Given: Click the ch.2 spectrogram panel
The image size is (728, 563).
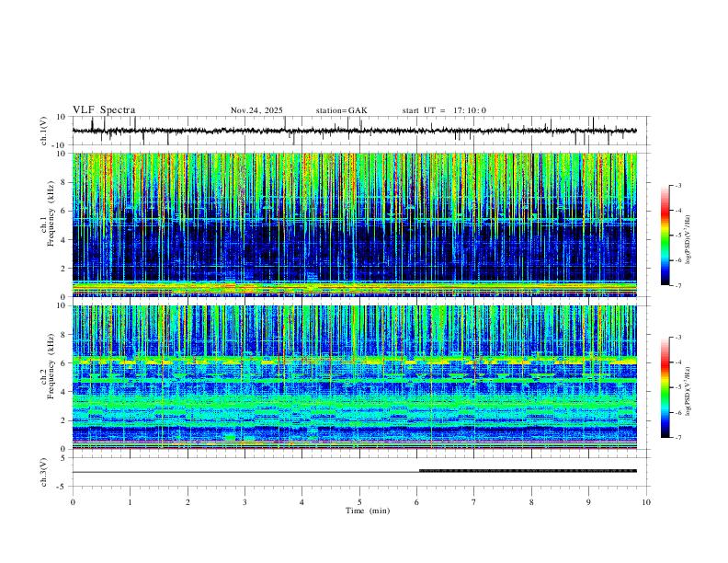Looking at the screenshot, I should 354,377.
